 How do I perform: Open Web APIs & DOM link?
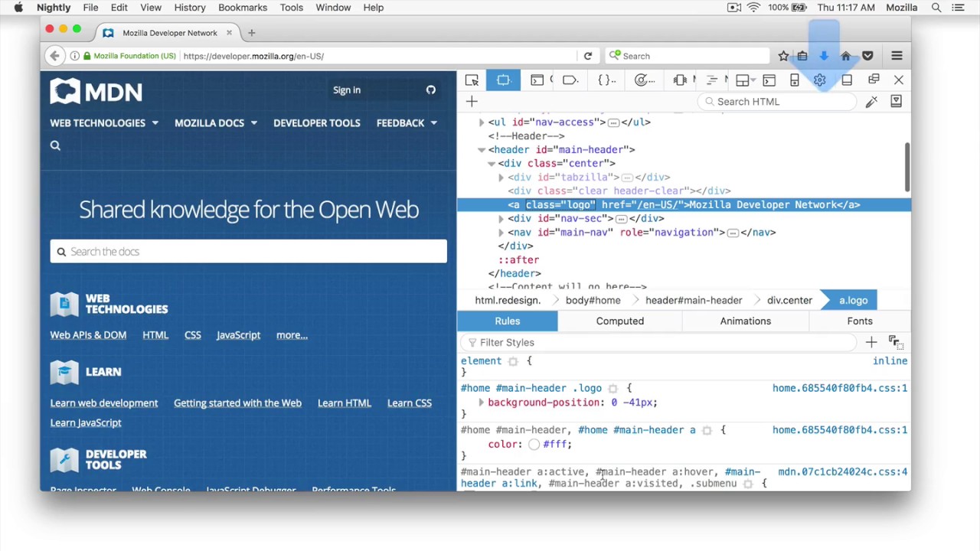coord(88,335)
